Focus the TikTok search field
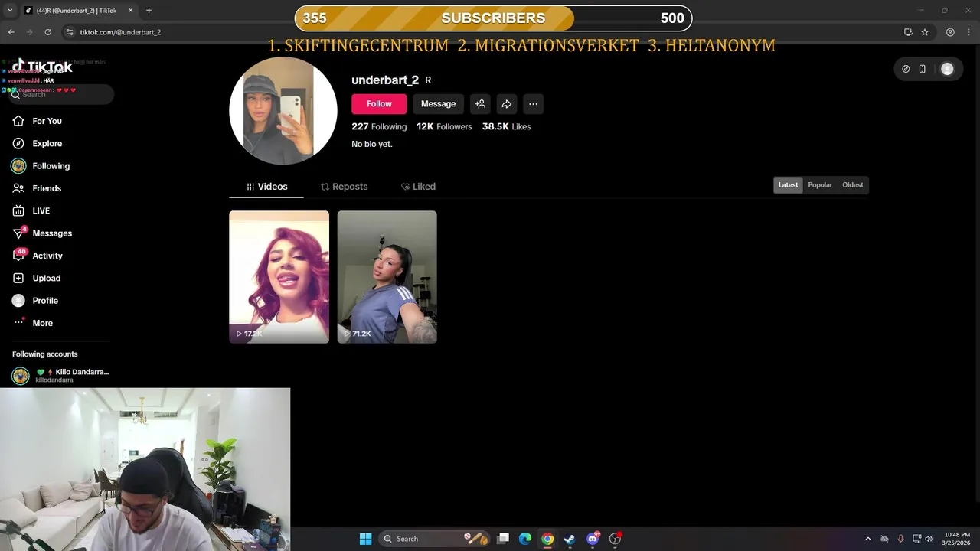 pyautogui.click(x=61, y=94)
